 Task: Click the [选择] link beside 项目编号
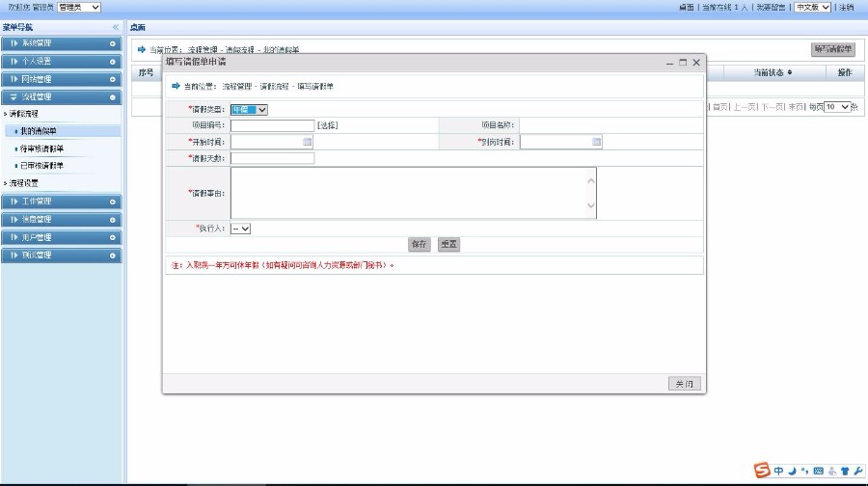click(x=328, y=125)
